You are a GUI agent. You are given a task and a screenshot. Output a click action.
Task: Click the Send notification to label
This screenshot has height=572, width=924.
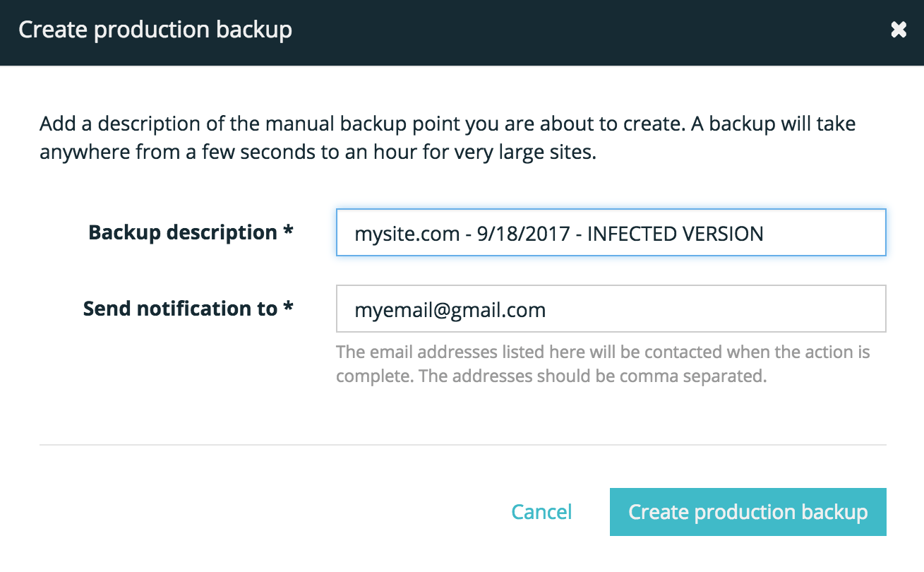pos(180,309)
